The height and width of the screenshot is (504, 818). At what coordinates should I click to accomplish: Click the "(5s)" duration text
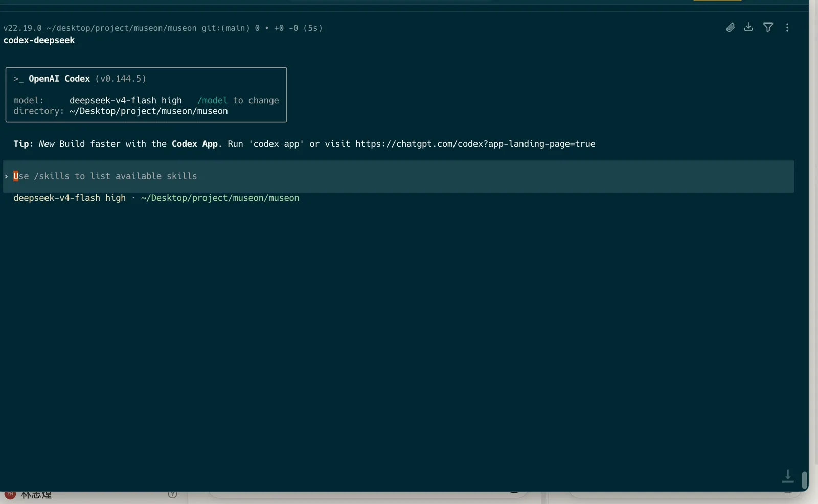click(313, 28)
